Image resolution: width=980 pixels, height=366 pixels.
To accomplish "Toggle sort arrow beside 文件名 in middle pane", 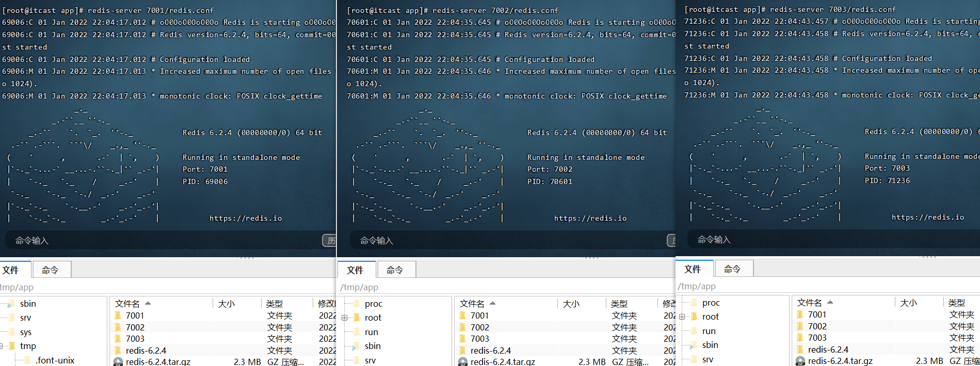I will click(x=492, y=303).
